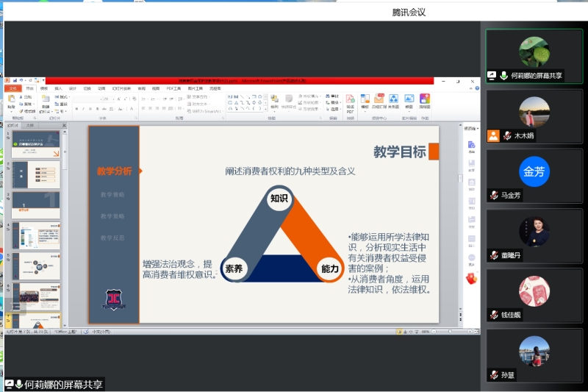Screen dimensions: 588x392
Task: Toggle bold text formatting
Action: [x=76, y=108]
